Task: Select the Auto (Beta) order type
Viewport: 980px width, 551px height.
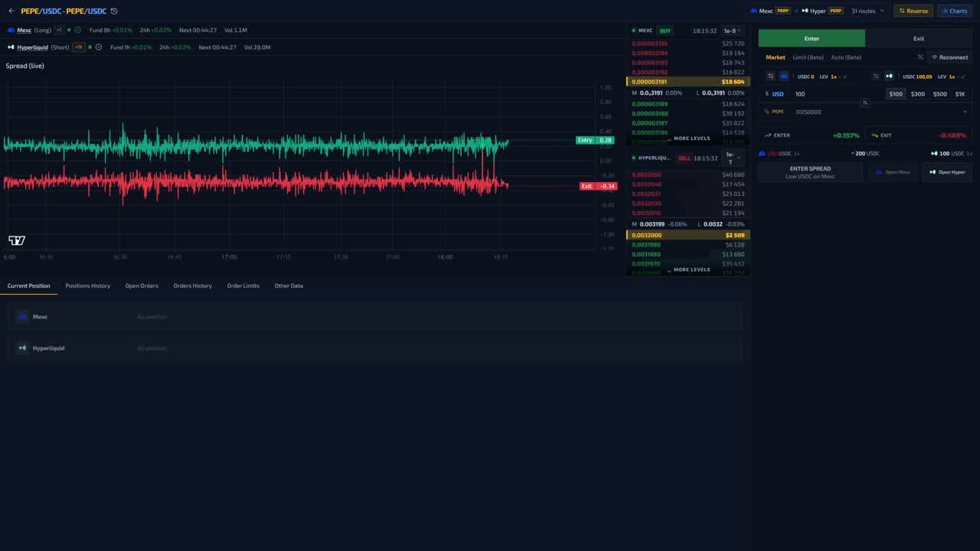Action: [846, 57]
